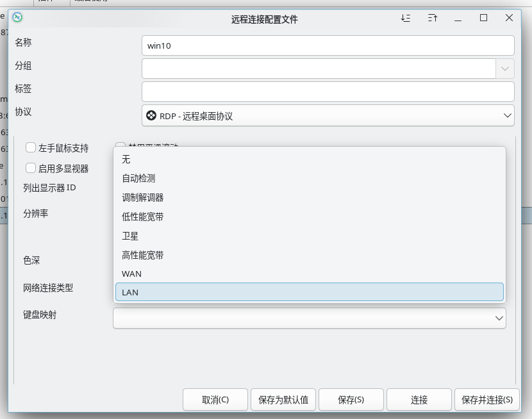Click the keep-below-others title bar icon
Image resolution: width=532 pixels, height=419 pixels.
pos(406,18)
